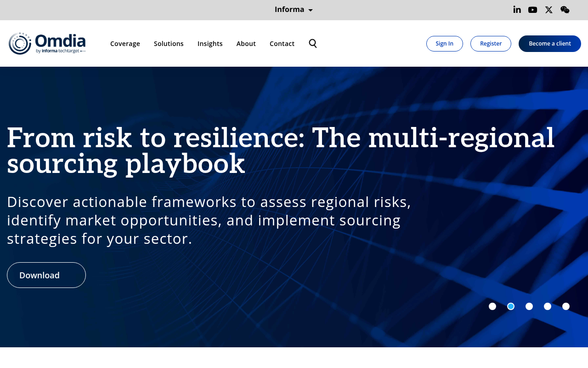Select the third carousel slide dot
This screenshot has width=588, height=368.
529,306
